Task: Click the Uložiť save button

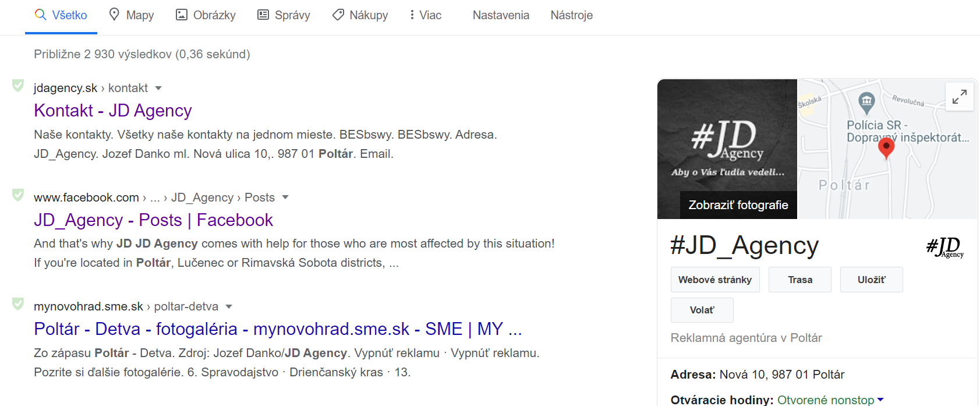Action: click(x=872, y=280)
